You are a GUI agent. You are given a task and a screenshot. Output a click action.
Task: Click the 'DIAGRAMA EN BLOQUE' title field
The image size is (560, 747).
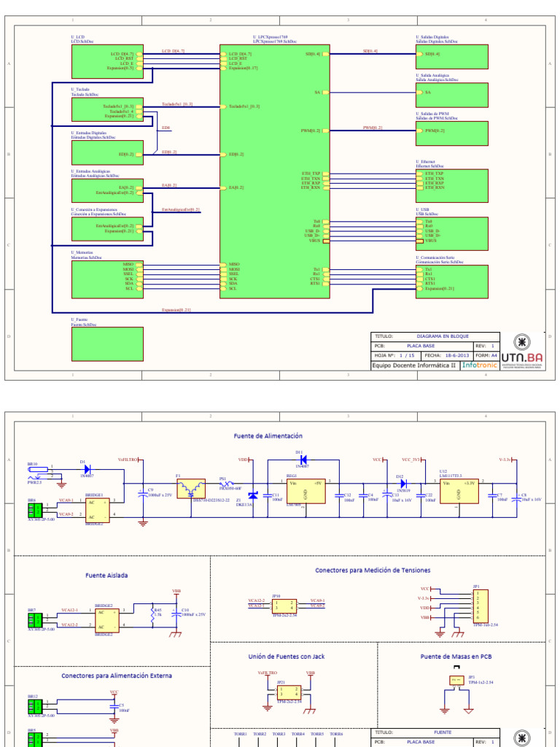[x=443, y=336]
